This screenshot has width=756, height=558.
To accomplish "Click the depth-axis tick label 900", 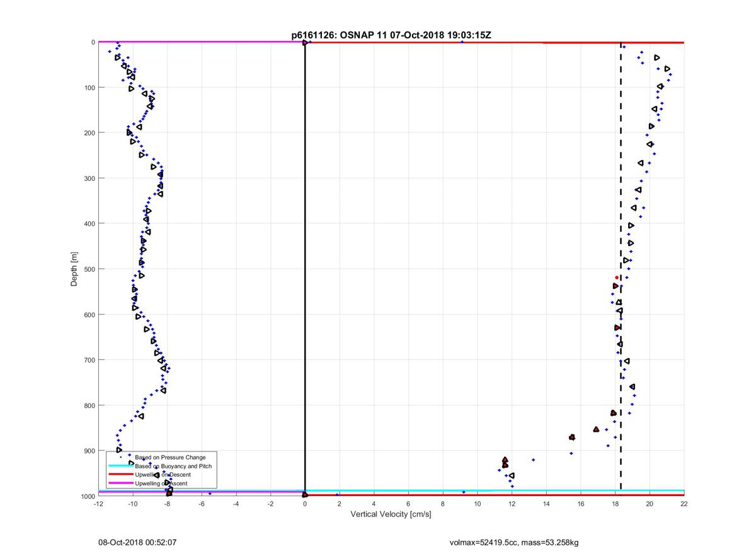I will pos(89,451).
